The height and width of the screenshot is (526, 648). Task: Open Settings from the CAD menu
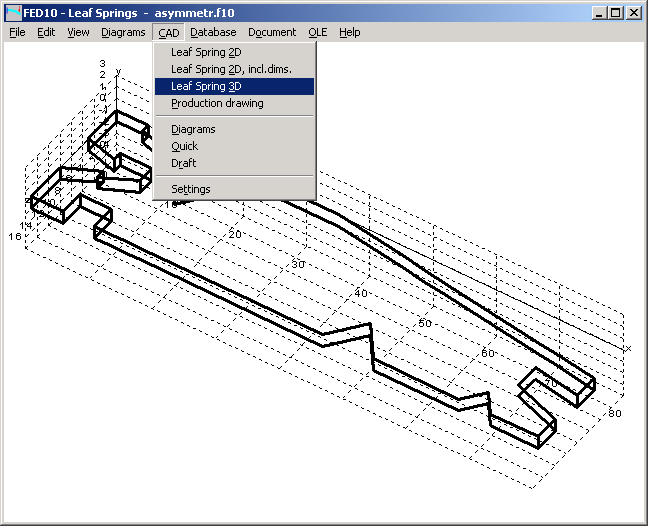point(191,189)
